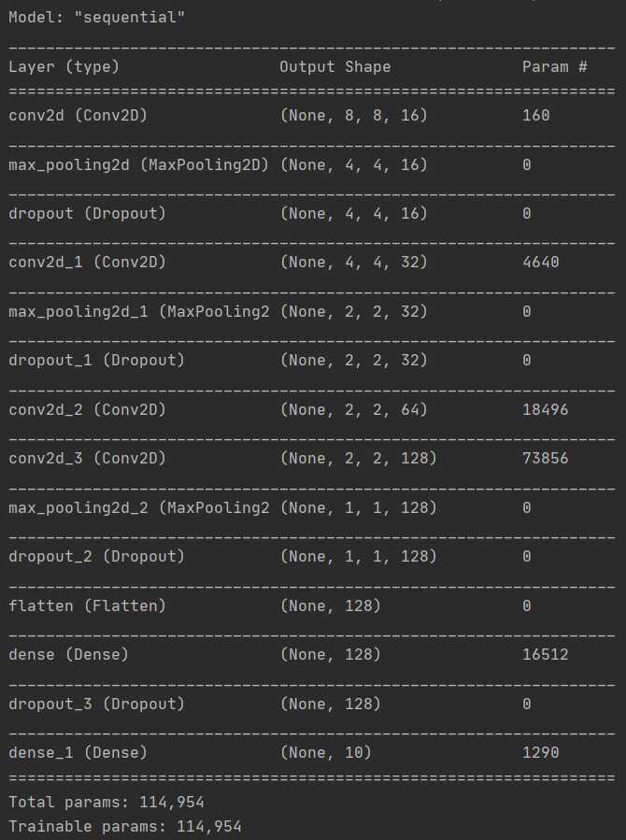The image size is (626, 840).
Task: Click the 'Output Shape' column header
Action: click(334, 67)
